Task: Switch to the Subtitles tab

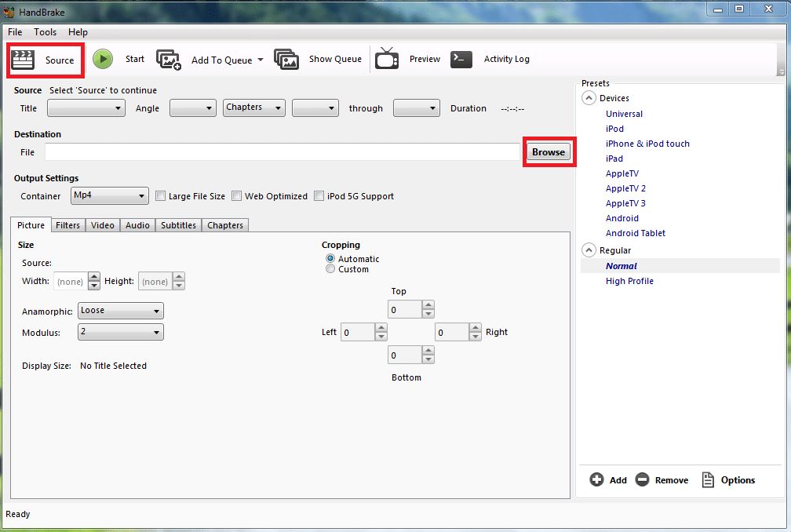Action: (x=179, y=225)
